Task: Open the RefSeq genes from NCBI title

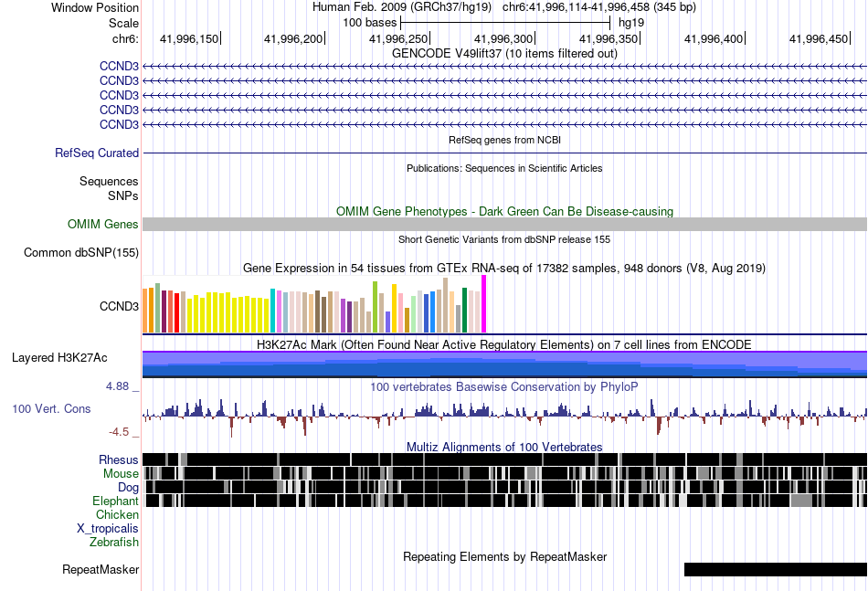Action: (x=504, y=140)
